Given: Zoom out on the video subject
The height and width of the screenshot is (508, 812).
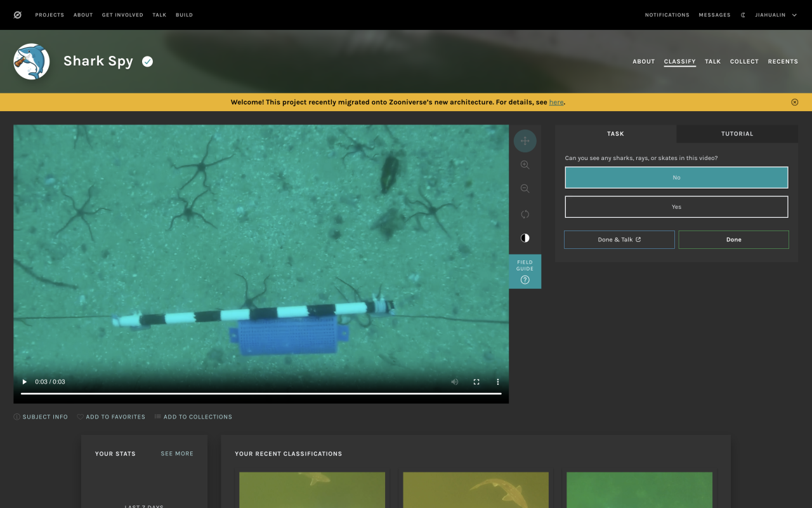Looking at the screenshot, I should 525,189.
